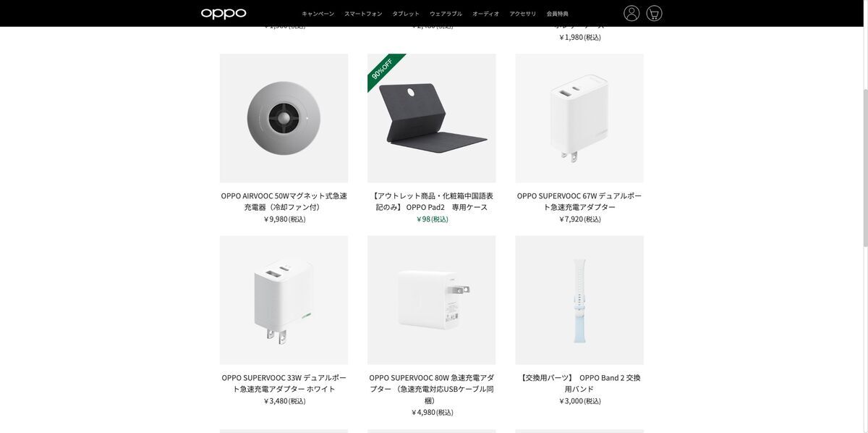This screenshot has width=868, height=433.
Task: Click the ￥98 price on Pad2 case
Action: click(432, 219)
